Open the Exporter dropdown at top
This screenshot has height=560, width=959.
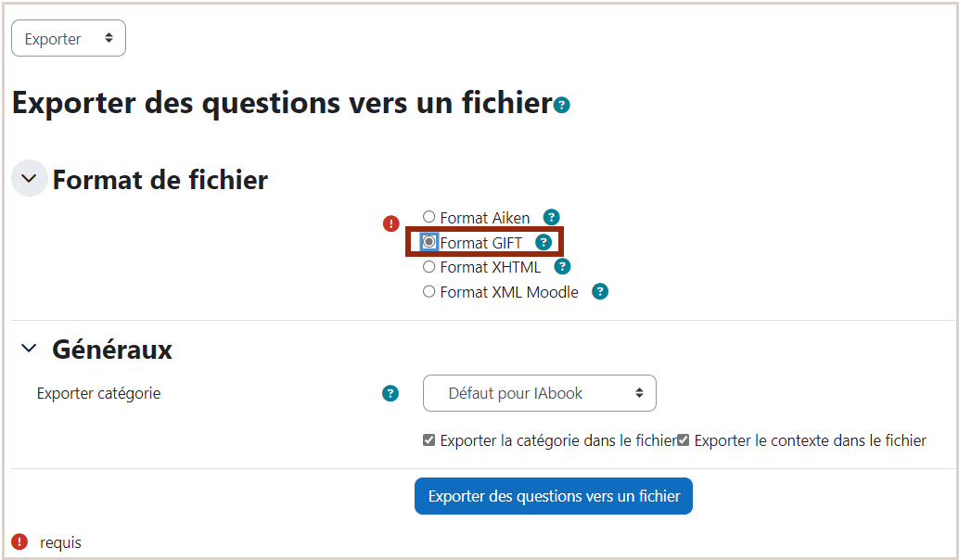click(x=69, y=38)
